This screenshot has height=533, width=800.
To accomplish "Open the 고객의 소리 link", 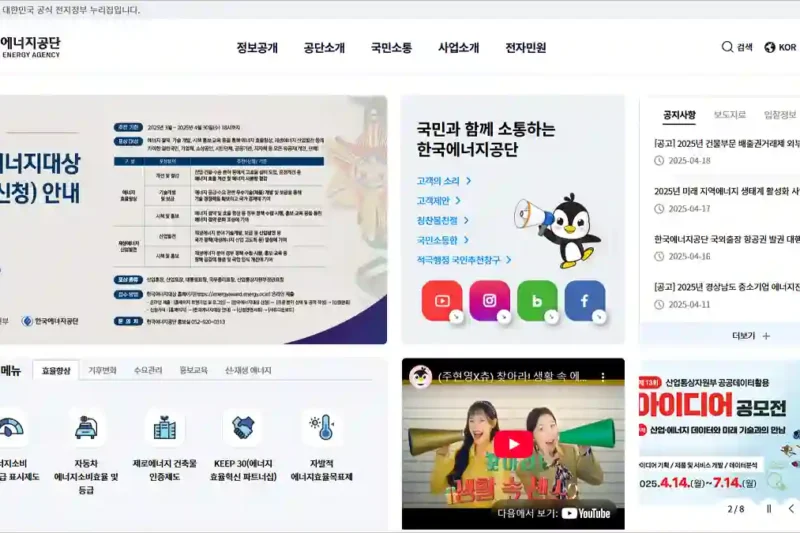I will pyautogui.click(x=443, y=181).
